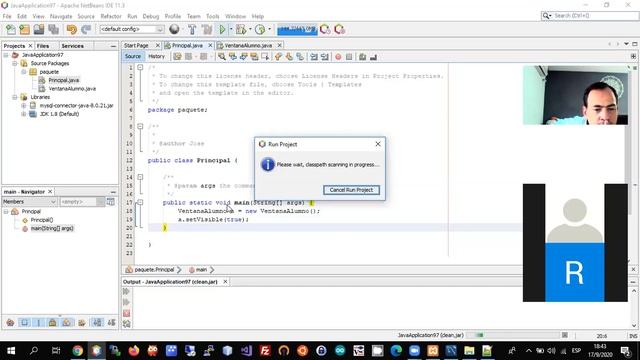
Task: Open the Run Project dropdown arrow
Action: [231, 29]
